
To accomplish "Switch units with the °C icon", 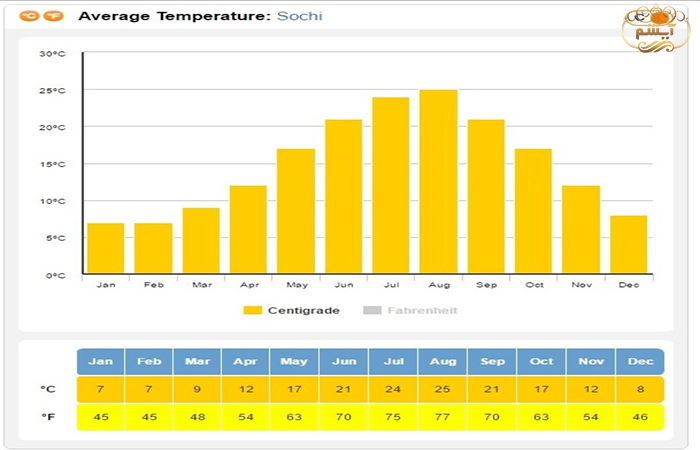I will pyautogui.click(x=30, y=16).
